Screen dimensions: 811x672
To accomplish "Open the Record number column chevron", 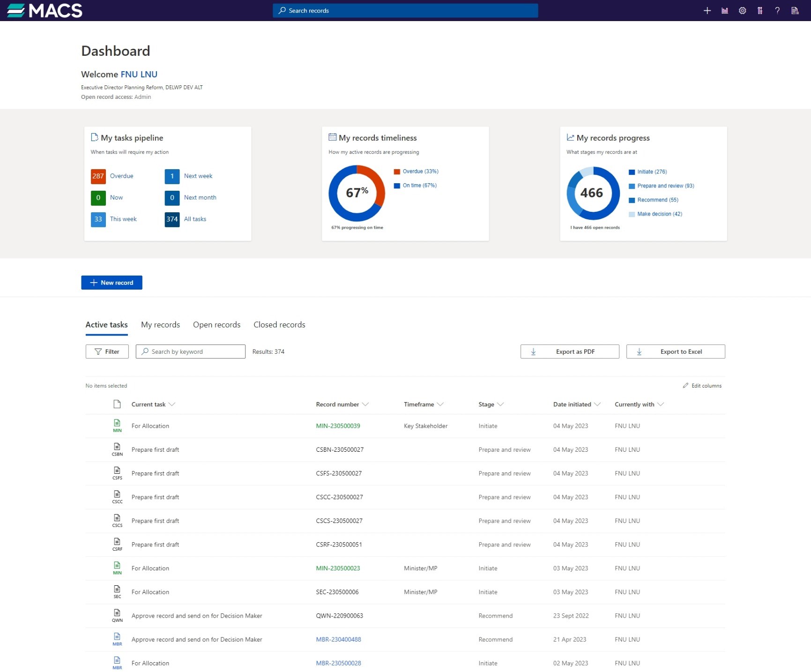I will (365, 404).
